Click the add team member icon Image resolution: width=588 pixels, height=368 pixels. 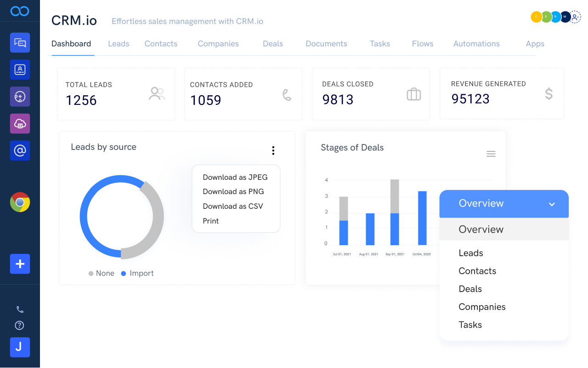click(x=575, y=17)
